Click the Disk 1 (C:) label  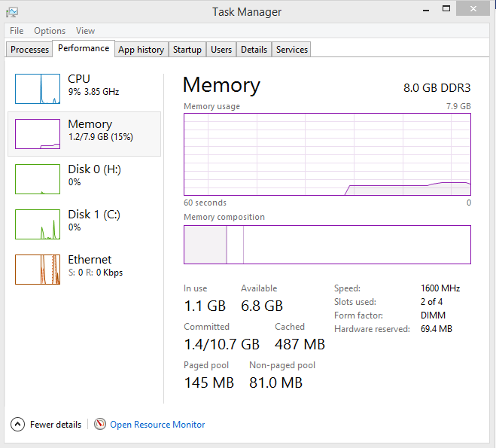click(94, 215)
